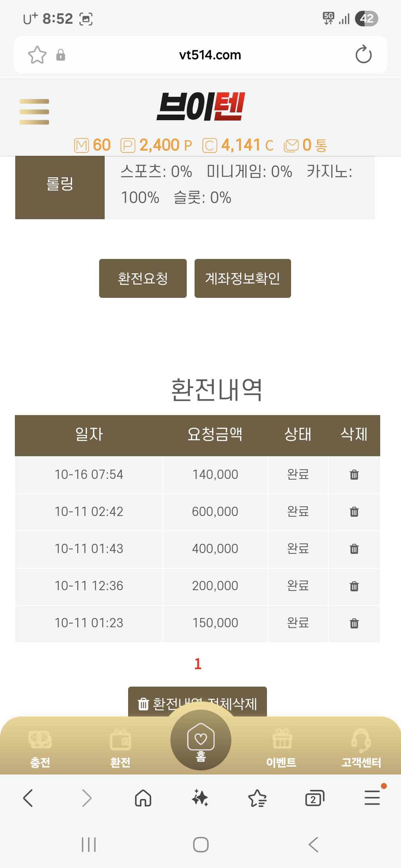Click the 환전내역 전체삭제 button

[x=198, y=702]
